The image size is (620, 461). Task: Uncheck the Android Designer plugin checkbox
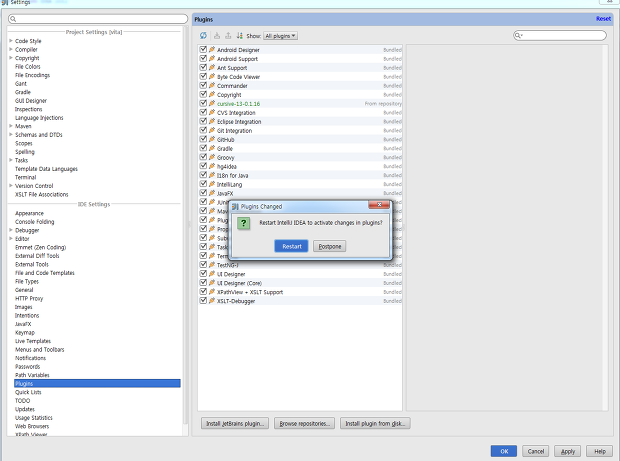click(x=203, y=49)
